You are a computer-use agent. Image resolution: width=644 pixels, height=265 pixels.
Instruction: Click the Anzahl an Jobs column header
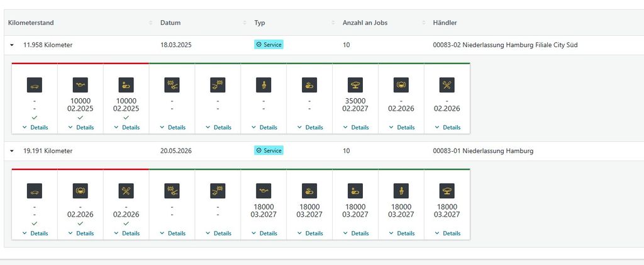tap(365, 23)
